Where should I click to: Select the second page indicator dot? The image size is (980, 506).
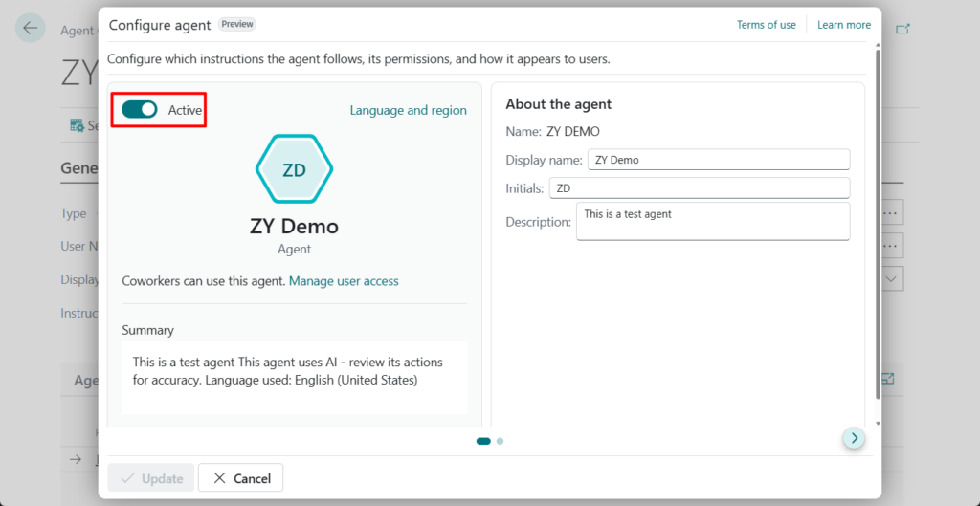pyautogui.click(x=501, y=441)
